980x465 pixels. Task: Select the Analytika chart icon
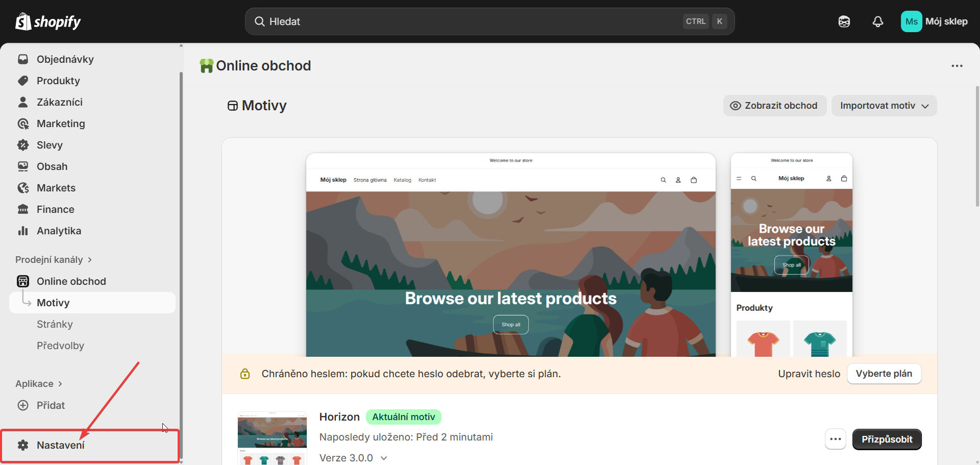pos(23,230)
